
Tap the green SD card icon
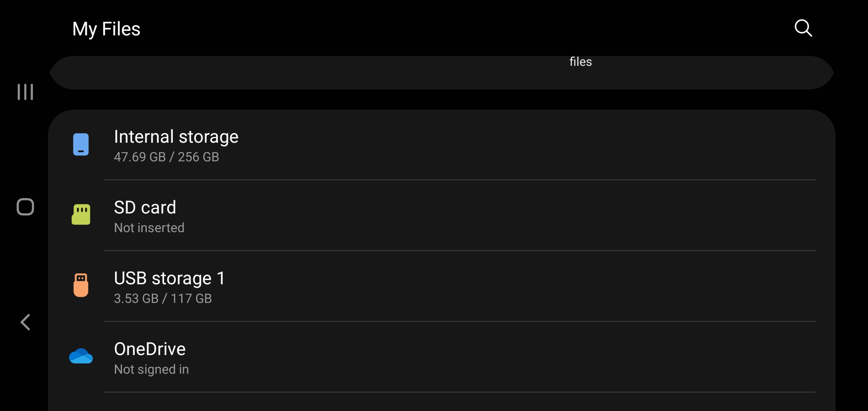(x=81, y=214)
